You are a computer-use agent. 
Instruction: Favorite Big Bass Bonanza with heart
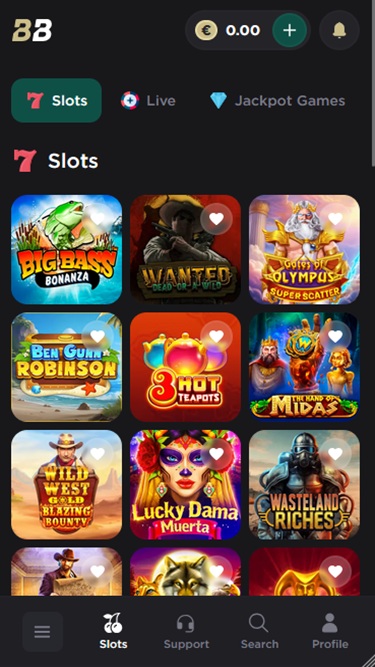[97, 219]
